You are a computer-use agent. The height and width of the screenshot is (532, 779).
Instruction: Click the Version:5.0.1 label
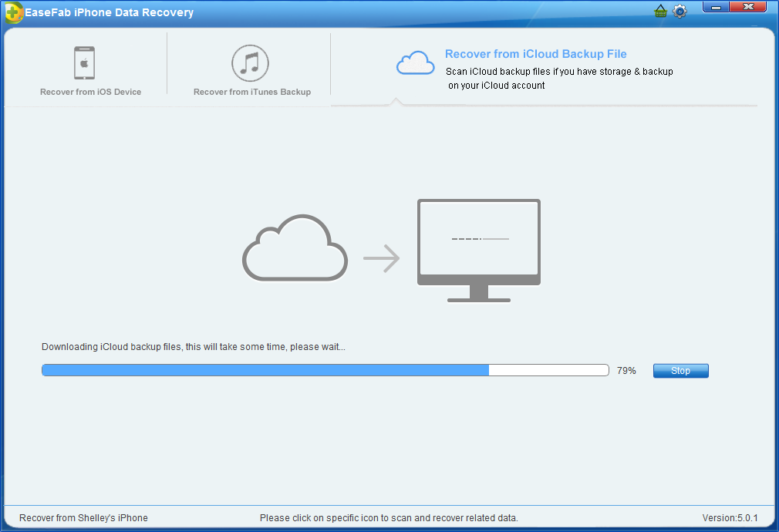pyautogui.click(x=730, y=517)
